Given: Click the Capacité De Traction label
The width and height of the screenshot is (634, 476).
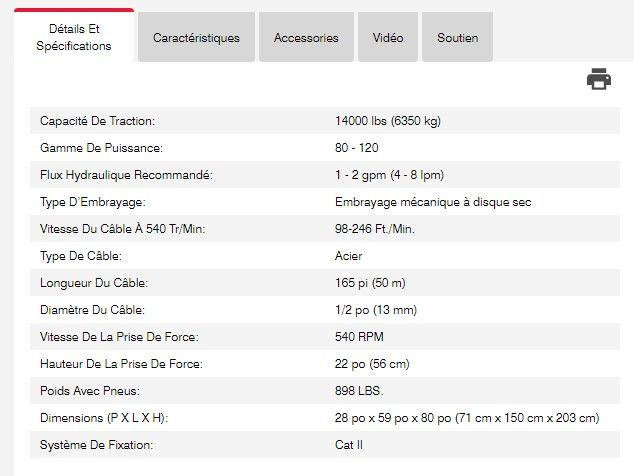Looking at the screenshot, I should pyautogui.click(x=98, y=121).
